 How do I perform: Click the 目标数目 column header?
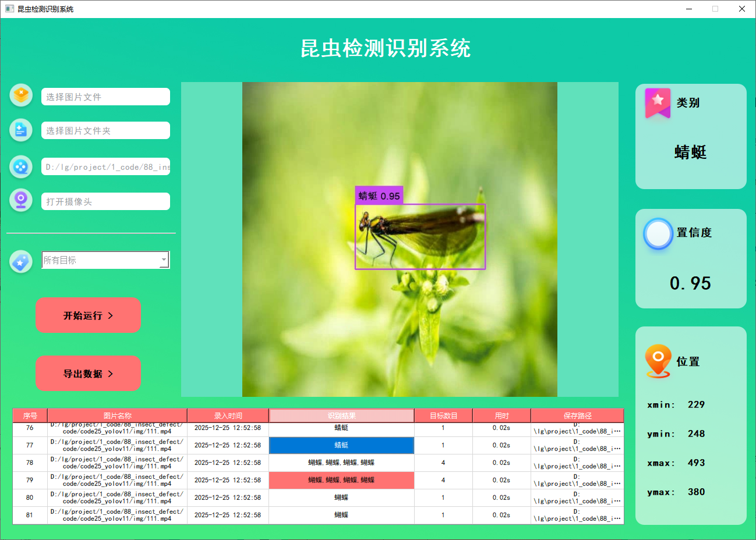coord(443,415)
